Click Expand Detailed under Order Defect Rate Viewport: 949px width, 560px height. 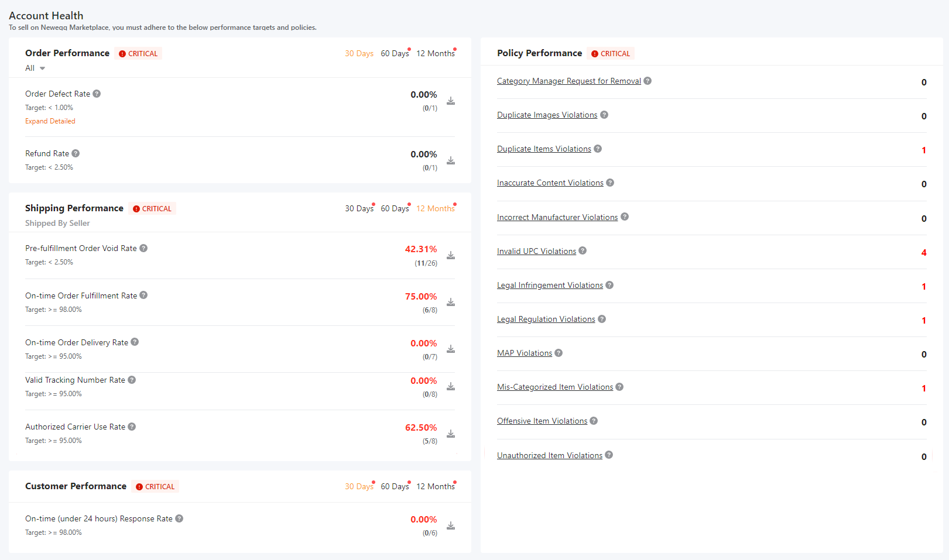50,121
